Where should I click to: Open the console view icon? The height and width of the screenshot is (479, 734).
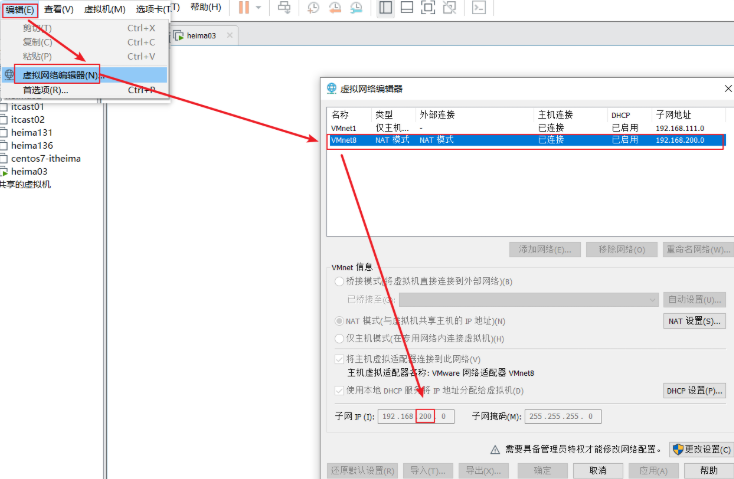[x=479, y=7]
